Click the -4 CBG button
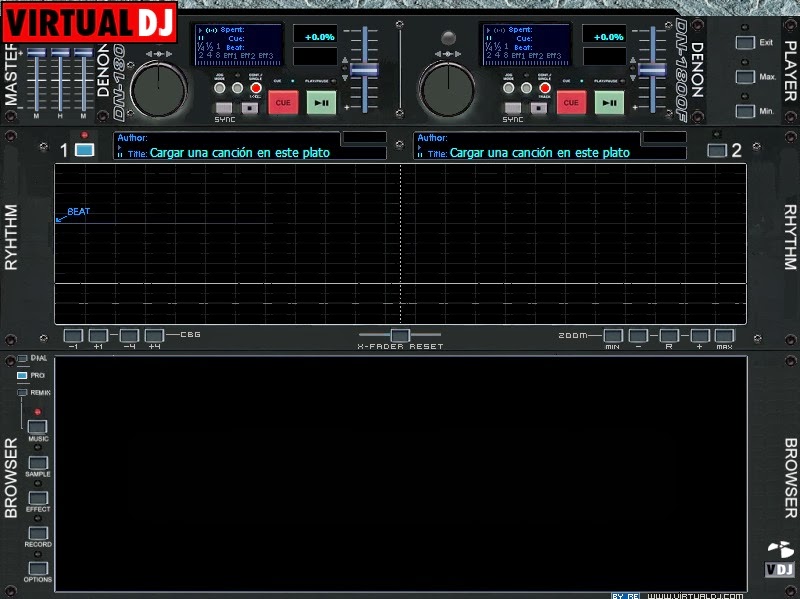 pos(129,336)
